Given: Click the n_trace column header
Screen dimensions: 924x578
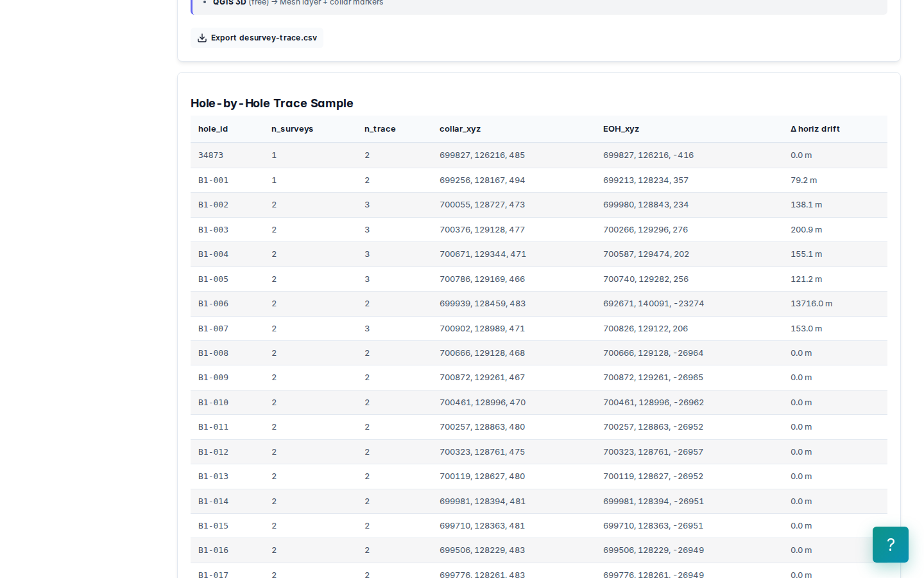Looking at the screenshot, I should tap(380, 129).
